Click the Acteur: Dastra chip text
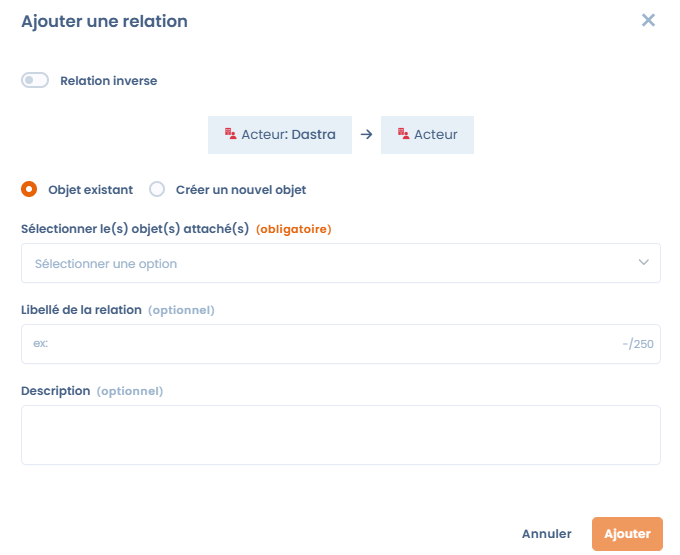The height and width of the screenshot is (555, 680). click(x=288, y=134)
